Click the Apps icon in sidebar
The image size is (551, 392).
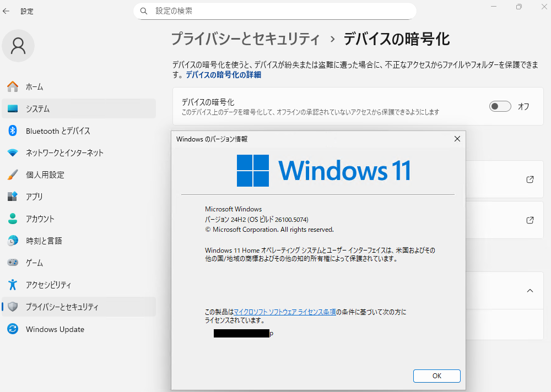pyautogui.click(x=13, y=197)
